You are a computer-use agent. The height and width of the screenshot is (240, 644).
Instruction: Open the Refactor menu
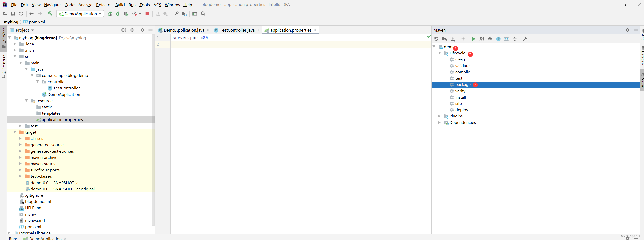tap(104, 5)
